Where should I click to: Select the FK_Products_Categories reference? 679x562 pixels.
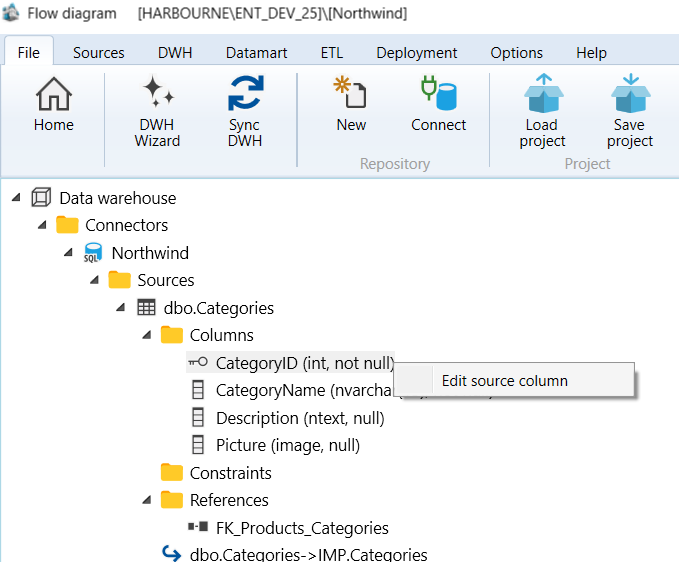[x=302, y=528]
